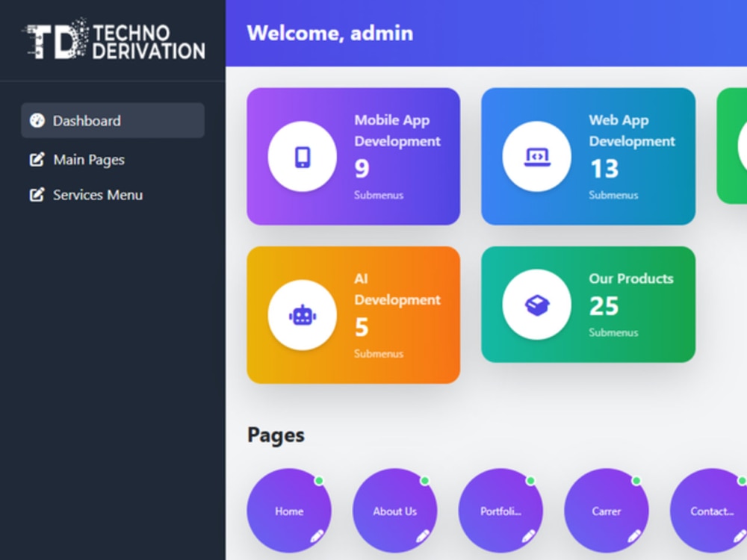This screenshot has height=560, width=747.
Task: Open the Home page circle
Action: [x=289, y=511]
